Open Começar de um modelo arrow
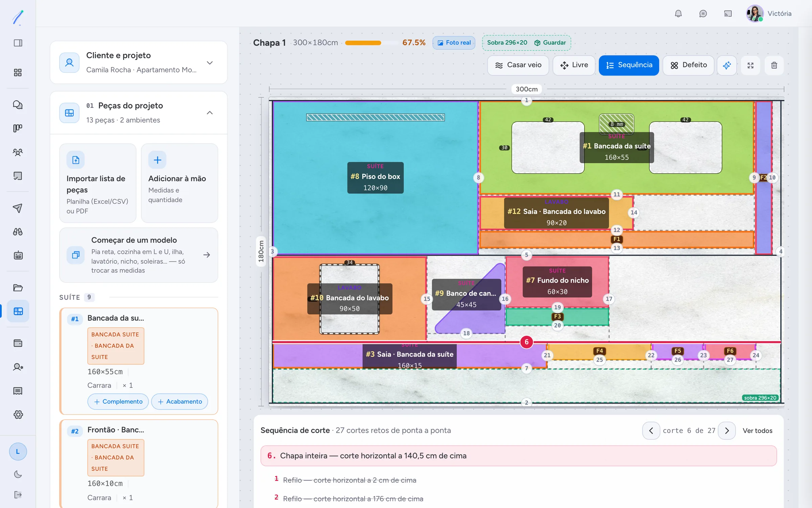Image resolution: width=812 pixels, height=508 pixels. click(207, 255)
